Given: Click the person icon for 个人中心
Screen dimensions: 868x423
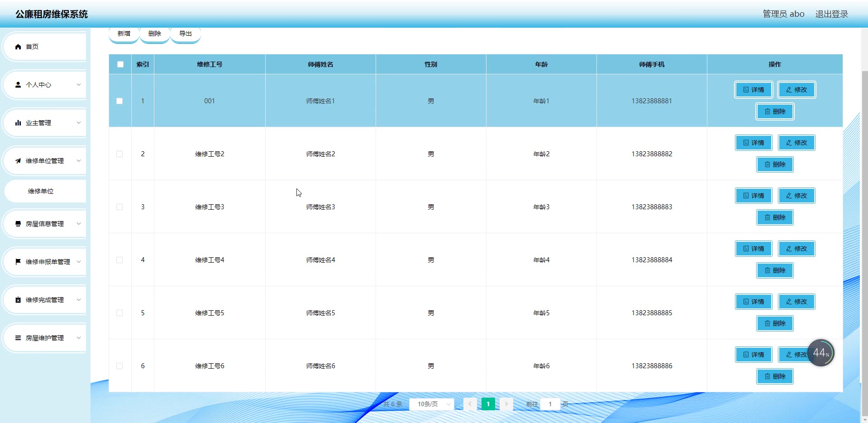Looking at the screenshot, I should pos(18,85).
